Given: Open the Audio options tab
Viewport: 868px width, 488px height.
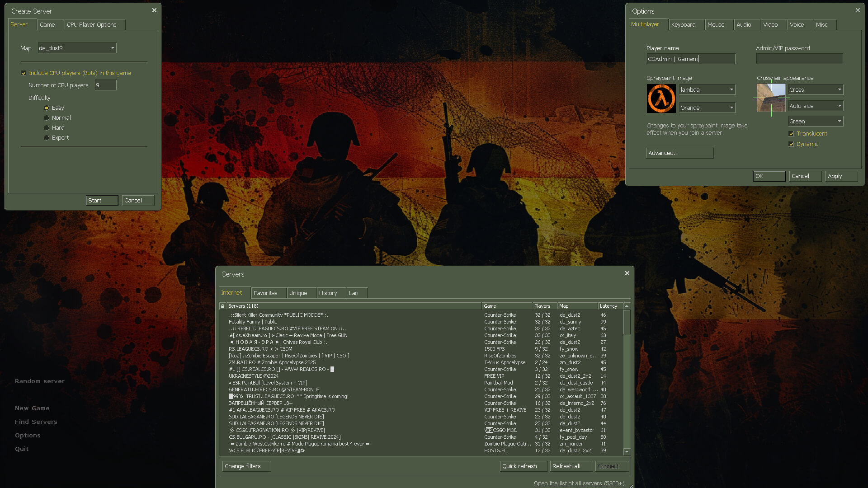Looking at the screenshot, I should click(x=747, y=24).
